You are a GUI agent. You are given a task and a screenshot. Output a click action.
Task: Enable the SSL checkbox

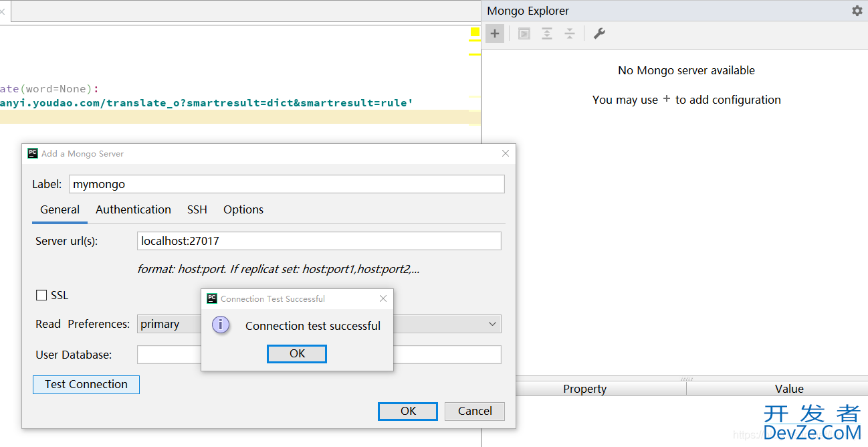coord(41,295)
